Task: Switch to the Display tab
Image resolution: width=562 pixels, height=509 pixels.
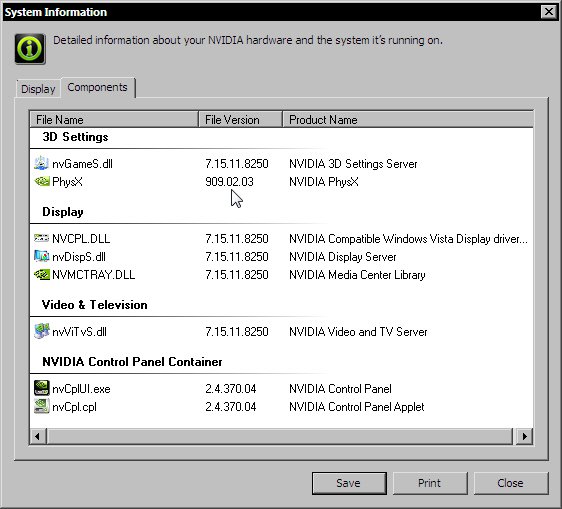Action: pyautogui.click(x=38, y=89)
